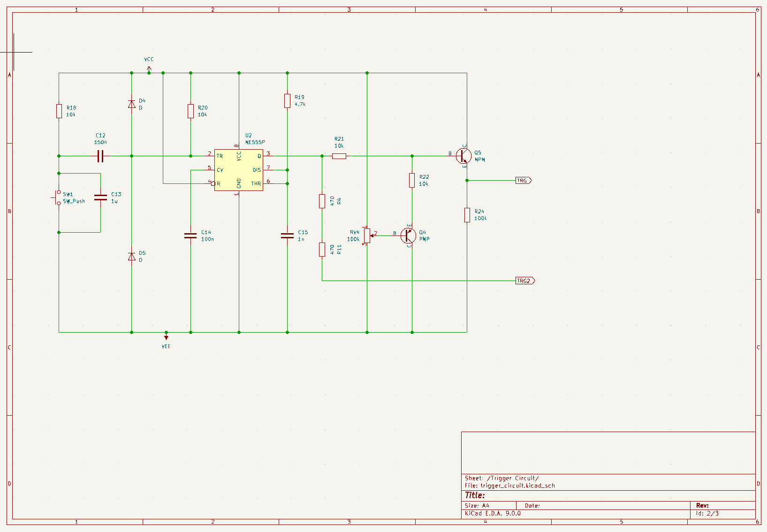The width and height of the screenshot is (767, 532).
Task: Click the TRG2 hierarchical label
Action: (x=525, y=281)
